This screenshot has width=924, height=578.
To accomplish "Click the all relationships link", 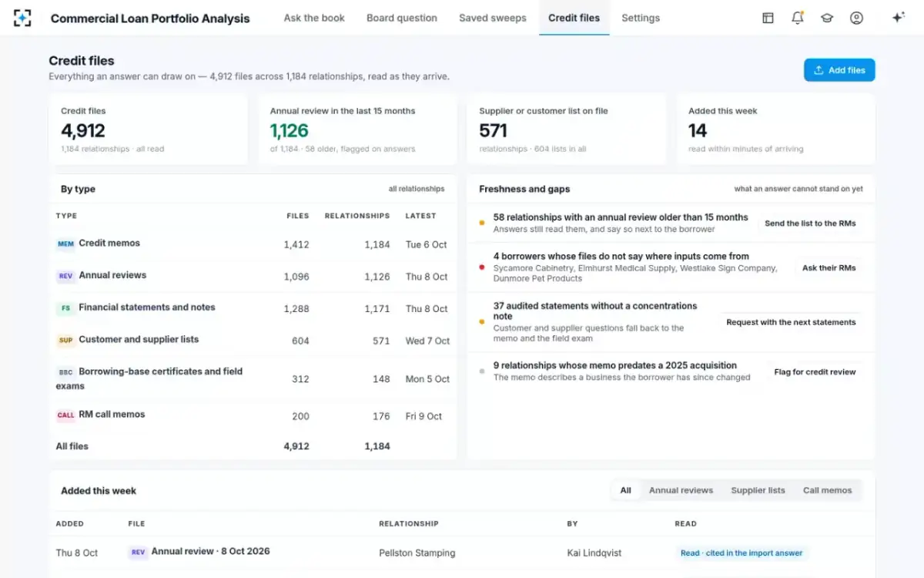I will [417, 189].
